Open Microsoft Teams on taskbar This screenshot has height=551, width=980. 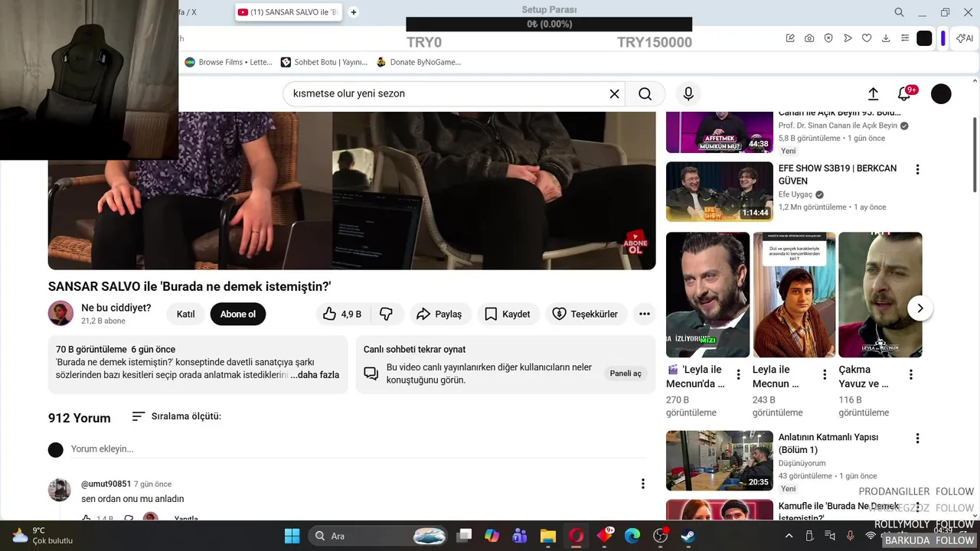pos(520,536)
